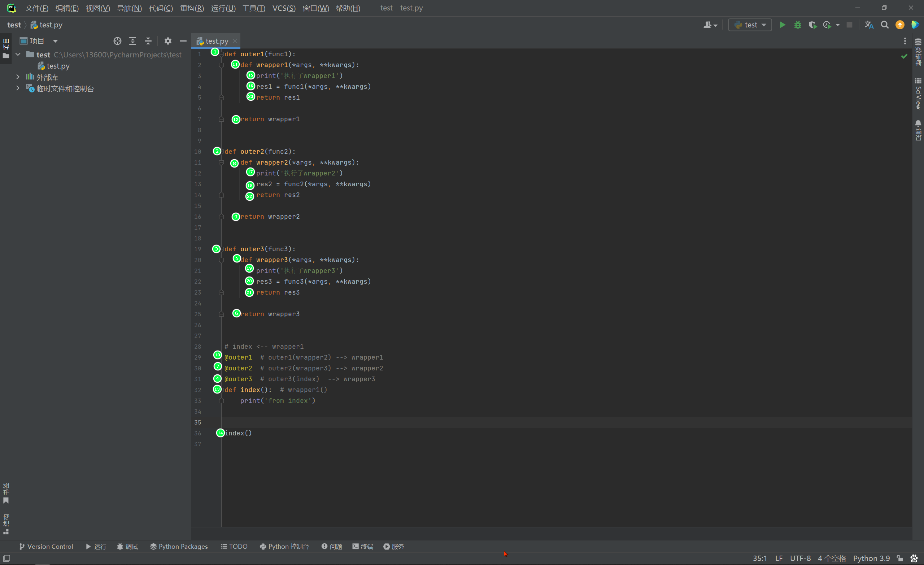Open Search Everywhere magnifier icon

coord(885,25)
